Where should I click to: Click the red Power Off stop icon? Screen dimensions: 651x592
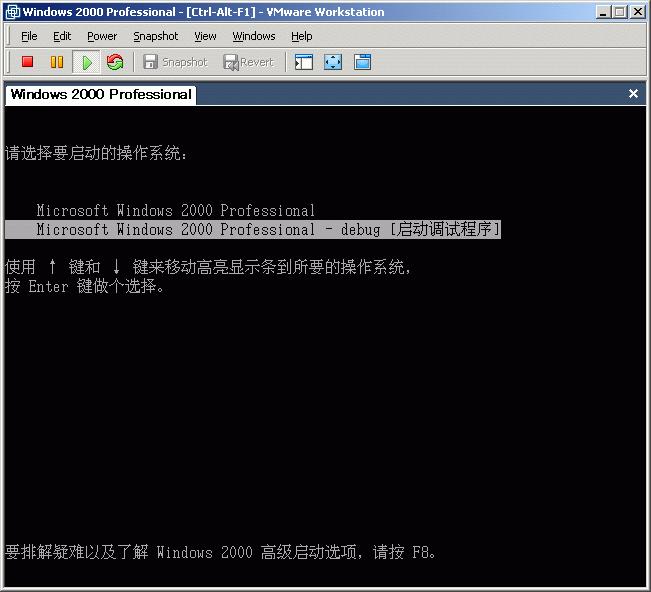(27, 62)
